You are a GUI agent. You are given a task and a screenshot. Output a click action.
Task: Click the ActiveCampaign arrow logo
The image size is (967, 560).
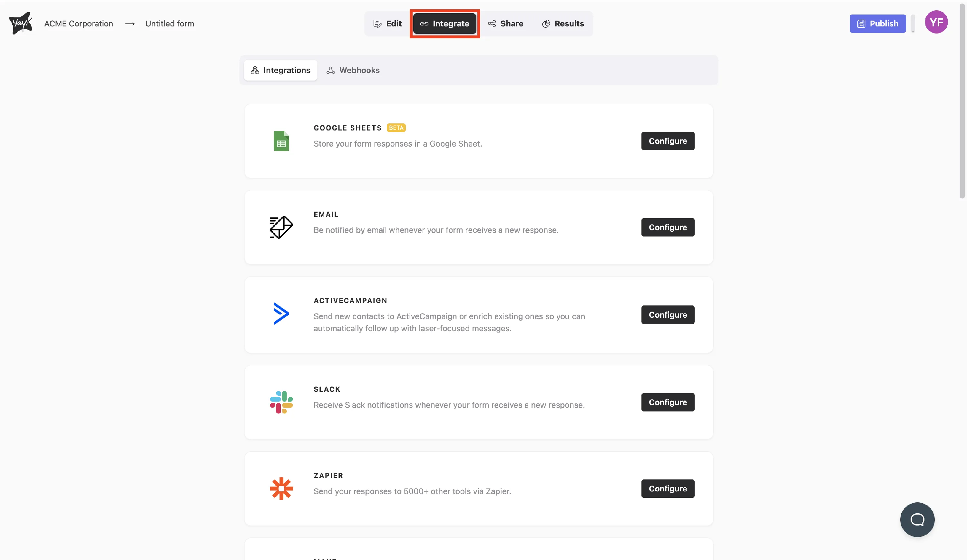281,314
